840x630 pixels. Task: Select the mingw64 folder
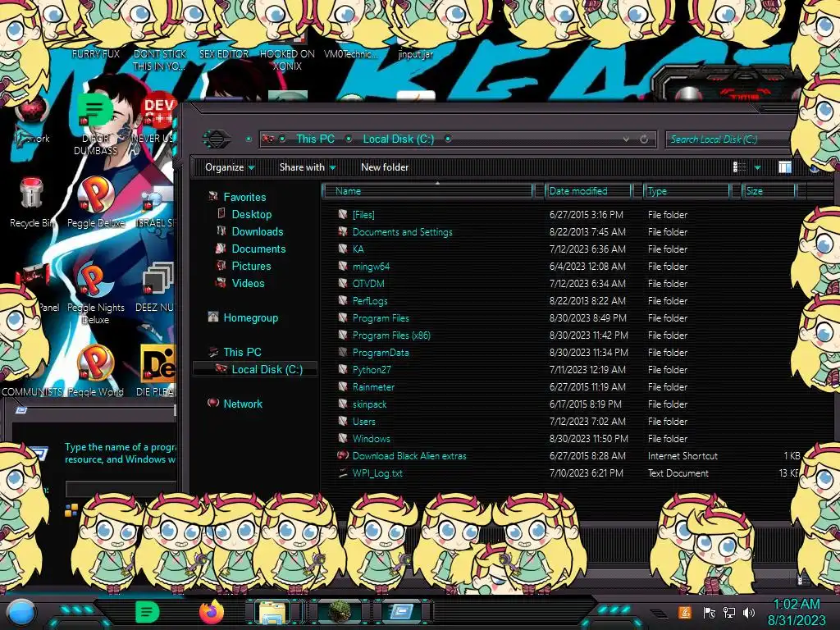pyautogui.click(x=371, y=267)
